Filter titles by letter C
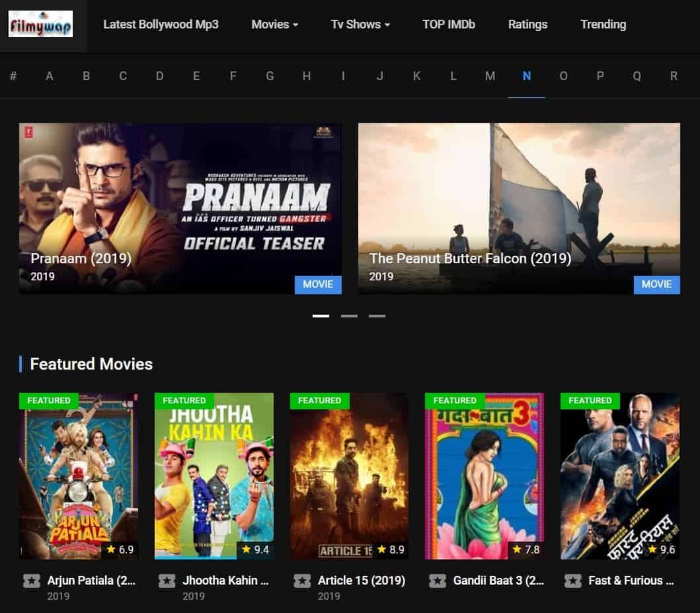The image size is (700, 613). point(123,76)
